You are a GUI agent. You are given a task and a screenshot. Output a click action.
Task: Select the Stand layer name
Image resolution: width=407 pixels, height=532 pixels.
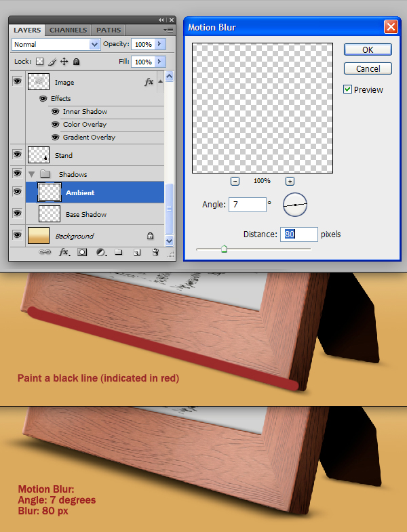tap(64, 155)
